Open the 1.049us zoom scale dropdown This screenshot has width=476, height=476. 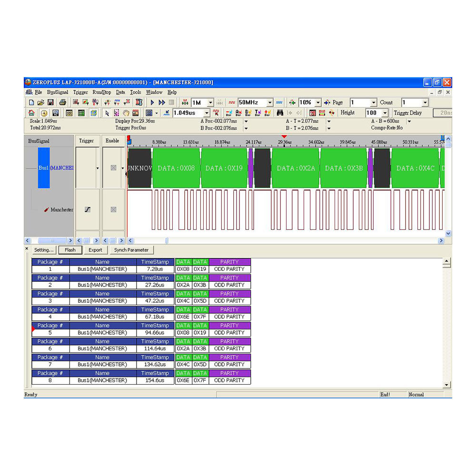(x=207, y=113)
